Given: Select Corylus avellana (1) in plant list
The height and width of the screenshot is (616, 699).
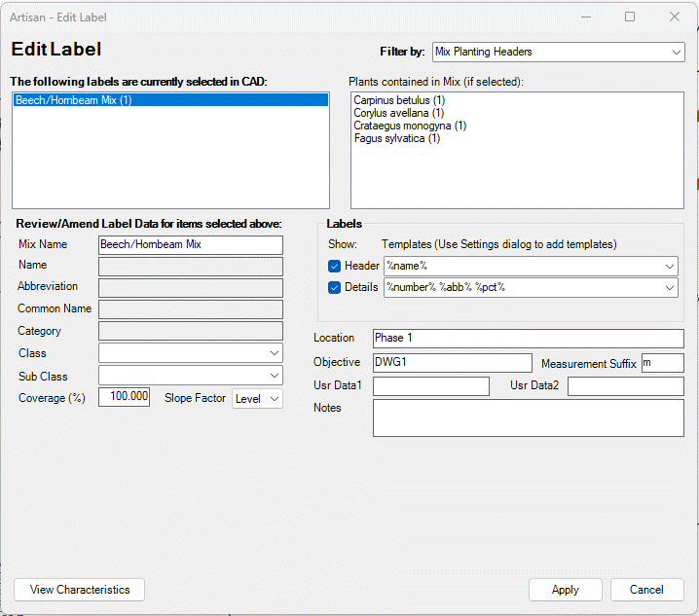Looking at the screenshot, I should click(398, 113).
